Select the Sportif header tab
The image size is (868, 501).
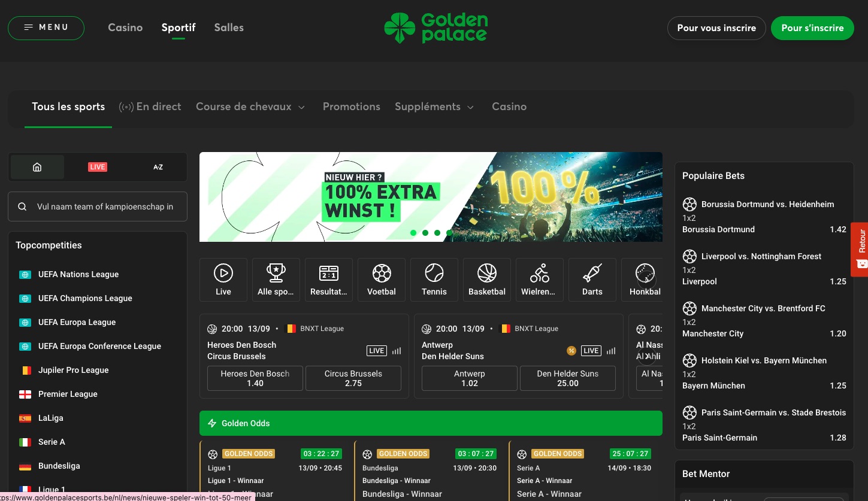pyautogui.click(x=179, y=28)
